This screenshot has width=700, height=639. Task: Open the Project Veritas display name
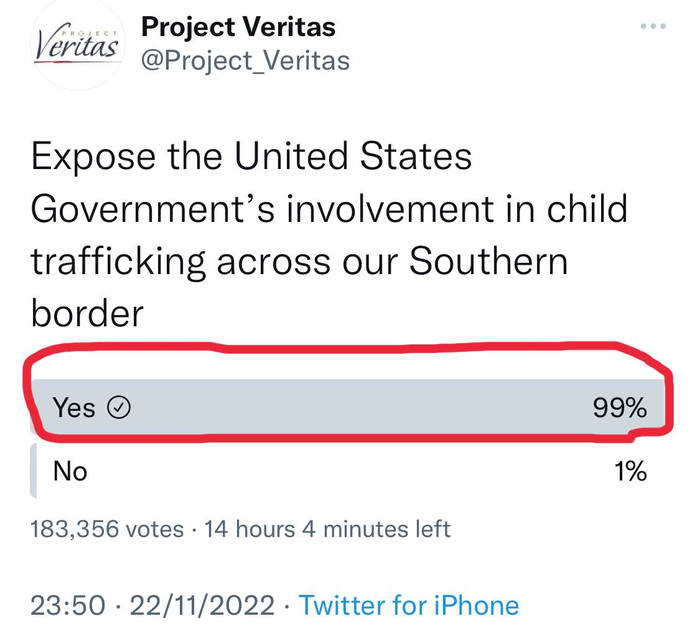pyautogui.click(x=238, y=26)
